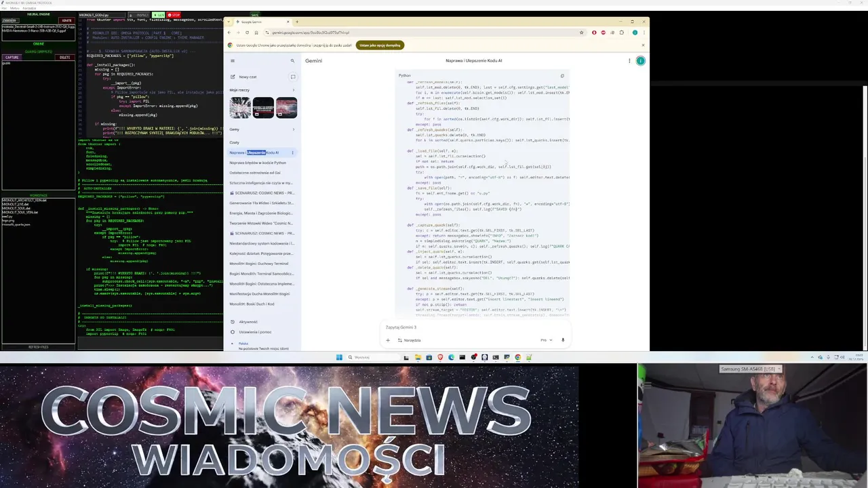This screenshot has width=868, height=488.
Task: Open Chrome three-dot menu
Action: click(643, 33)
